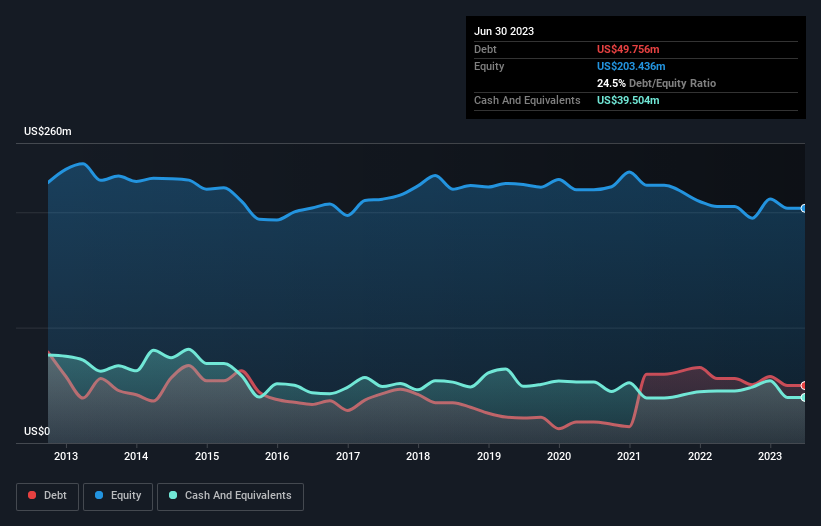Click the 2020 x-axis label
821x526 pixels.
[559, 456]
